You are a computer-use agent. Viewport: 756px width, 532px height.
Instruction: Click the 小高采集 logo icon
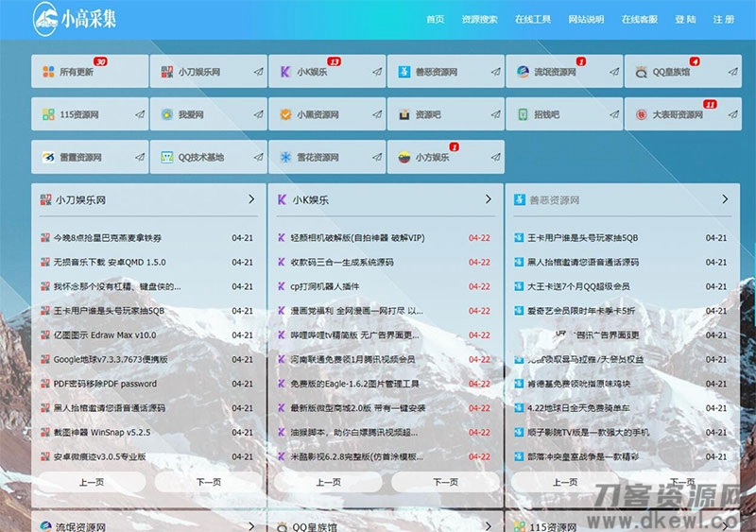pyautogui.click(x=45, y=17)
